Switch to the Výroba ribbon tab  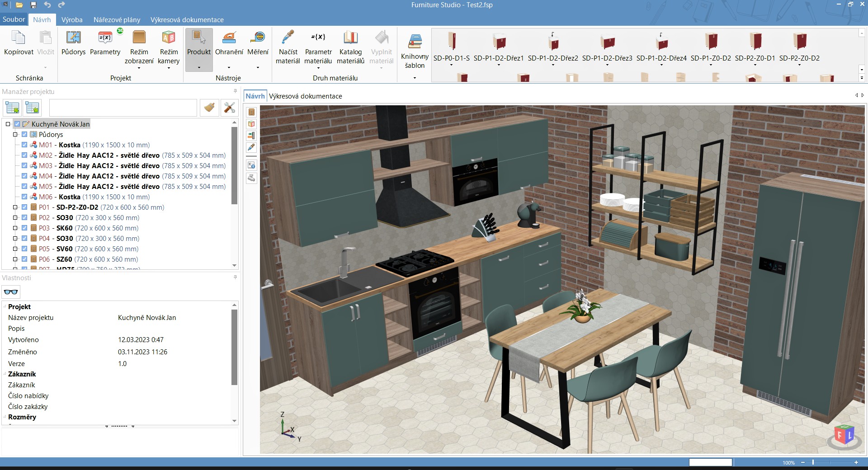pos(72,19)
